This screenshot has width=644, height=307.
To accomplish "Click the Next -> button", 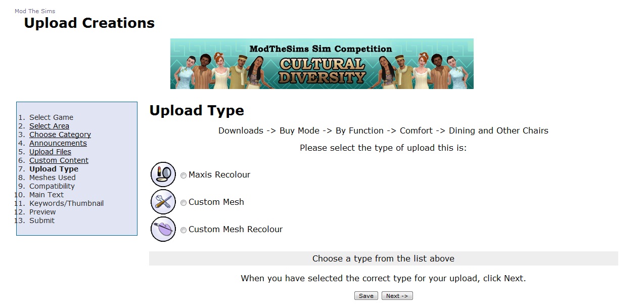I will pyautogui.click(x=397, y=296).
